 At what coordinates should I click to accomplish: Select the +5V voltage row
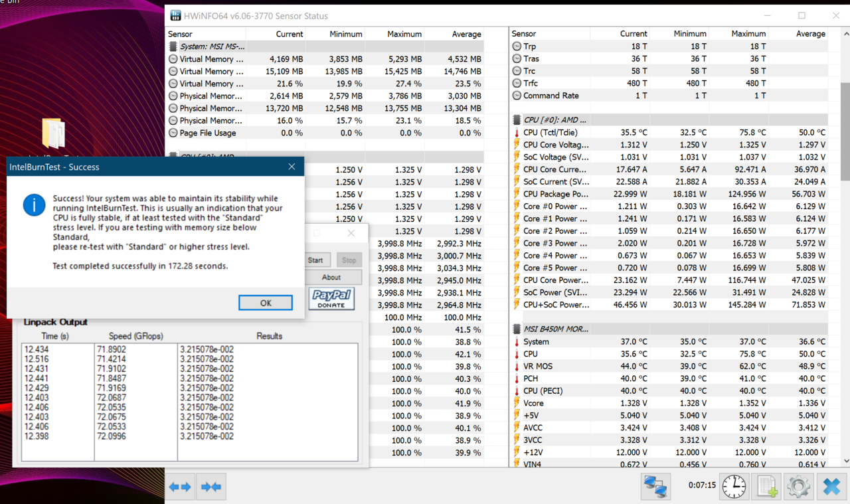(x=669, y=416)
